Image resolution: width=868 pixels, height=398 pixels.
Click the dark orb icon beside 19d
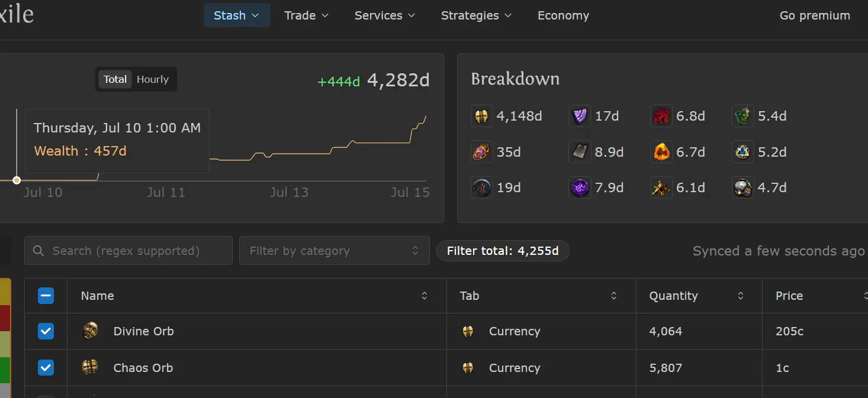tap(482, 187)
